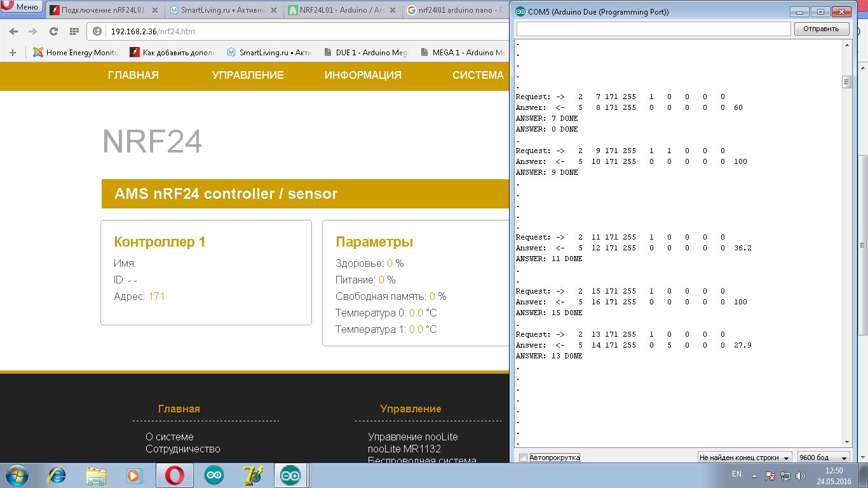This screenshot has width=868, height=488.
Task: Click the "Свободная память: 0 %" line
Action: 391,296
